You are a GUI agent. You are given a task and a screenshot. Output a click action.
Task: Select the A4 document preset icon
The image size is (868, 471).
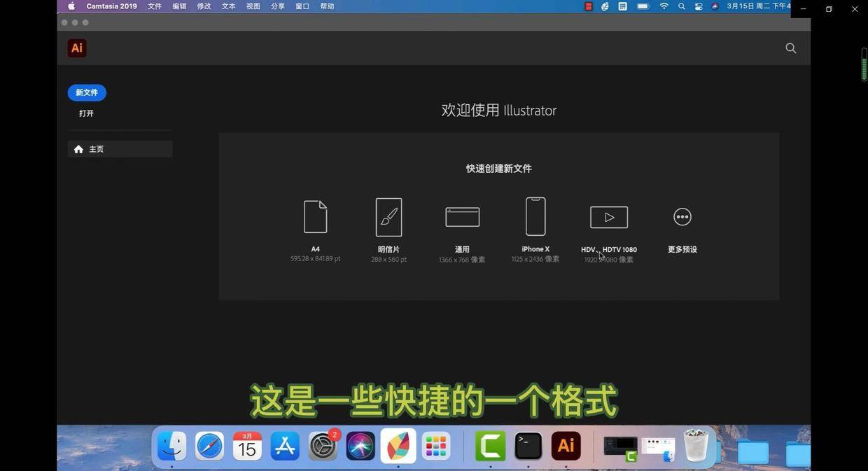click(315, 217)
